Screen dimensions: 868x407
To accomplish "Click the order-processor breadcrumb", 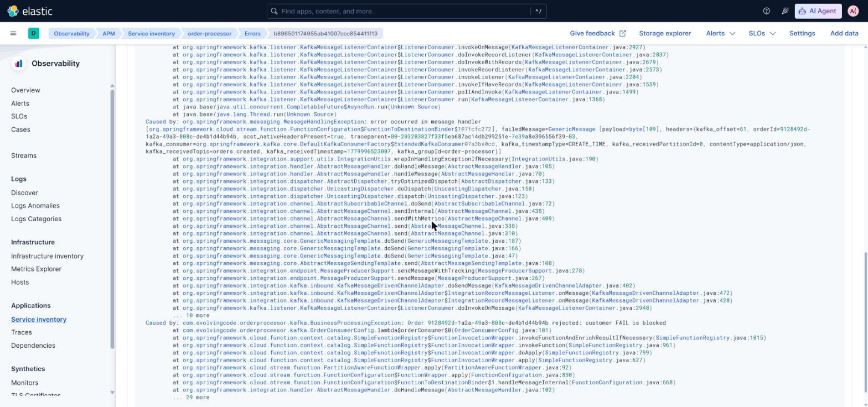I will tap(209, 34).
